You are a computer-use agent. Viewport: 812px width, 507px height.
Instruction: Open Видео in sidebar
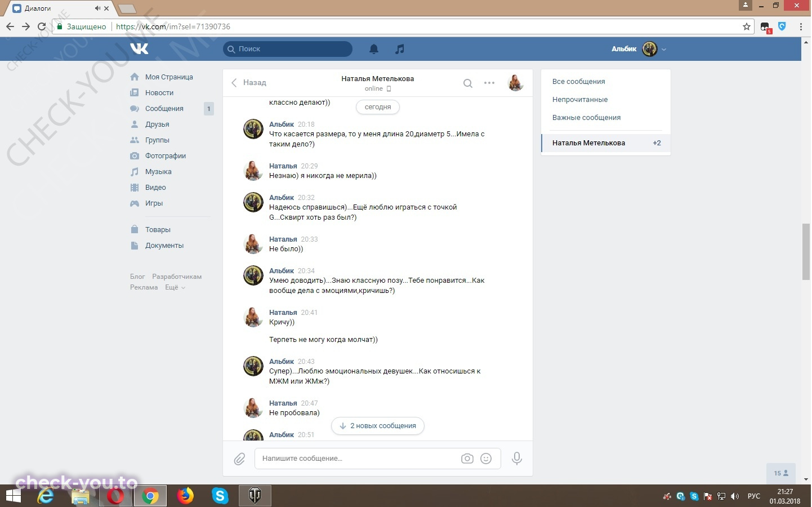pos(155,188)
